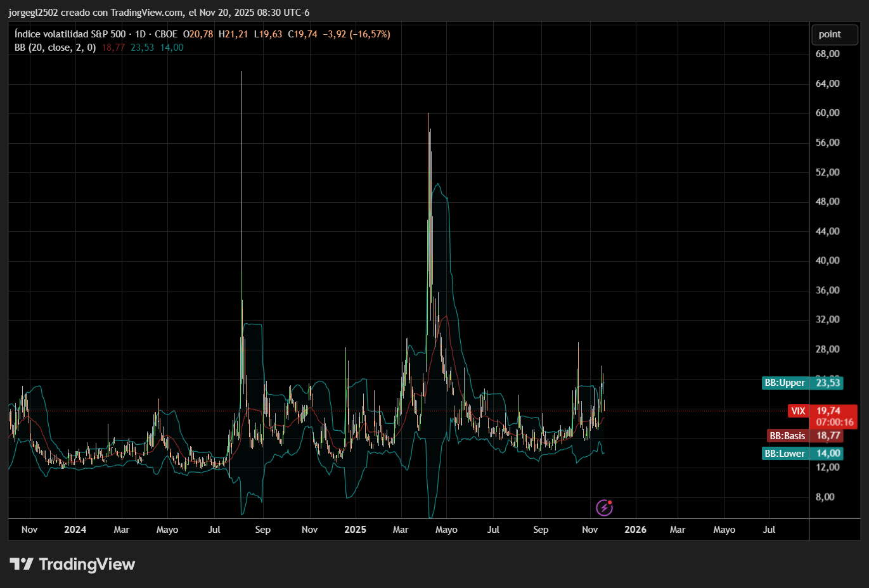Click the 40,00 price axis label
This screenshot has height=588, width=869.
[827, 260]
